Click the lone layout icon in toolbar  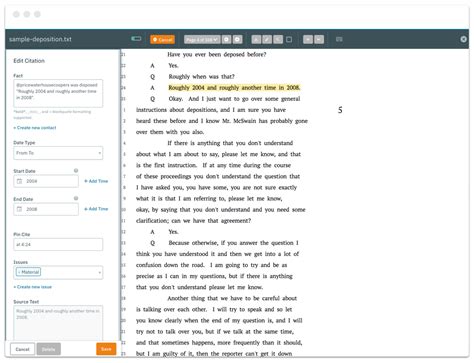(339, 39)
